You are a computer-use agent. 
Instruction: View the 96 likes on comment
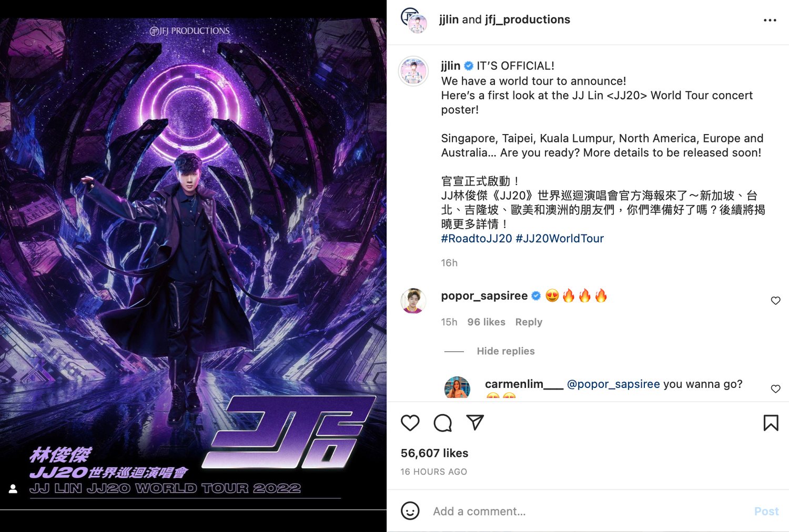tap(486, 322)
